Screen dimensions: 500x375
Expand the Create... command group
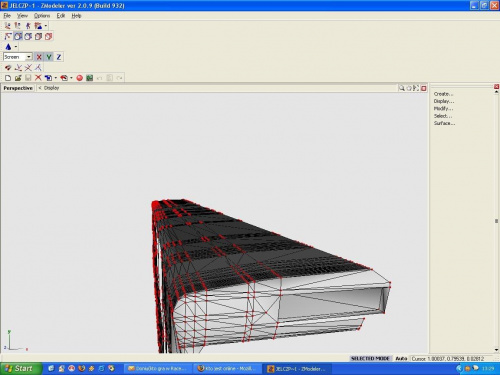pyautogui.click(x=443, y=94)
